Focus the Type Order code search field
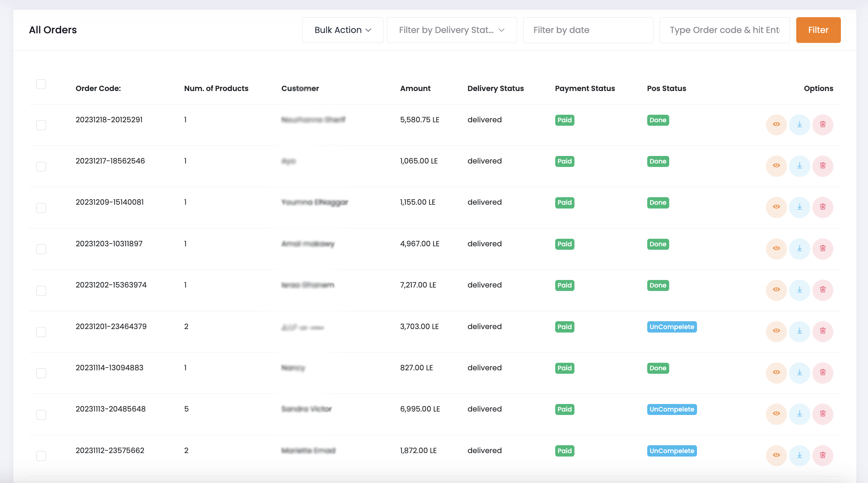The image size is (868, 483). click(724, 30)
